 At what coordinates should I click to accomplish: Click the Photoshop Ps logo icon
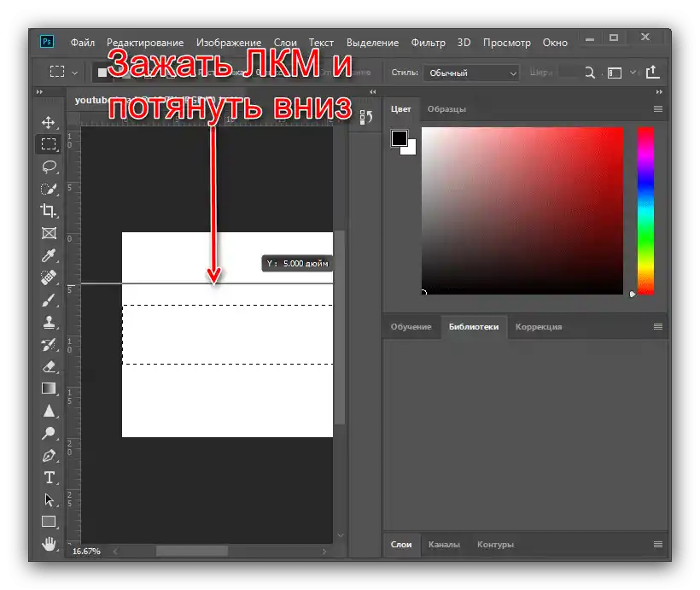pos(47,42)
